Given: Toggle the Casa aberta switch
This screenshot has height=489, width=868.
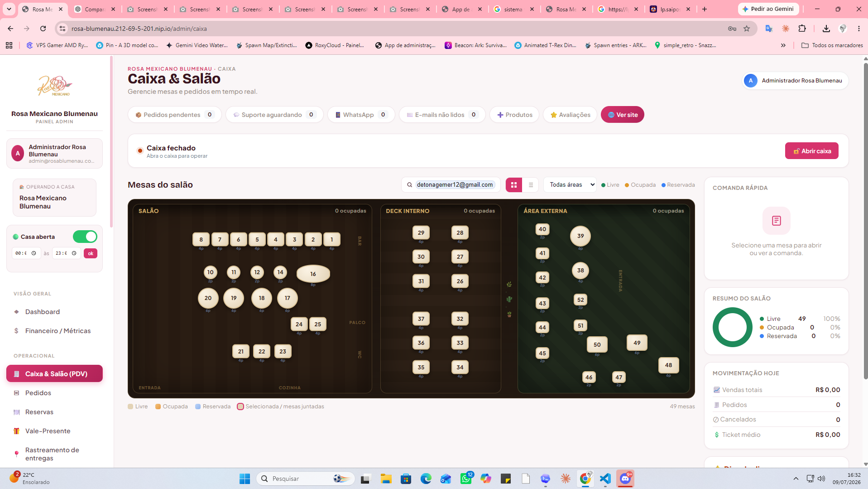Looking at the screenshot, I should 85,237.
